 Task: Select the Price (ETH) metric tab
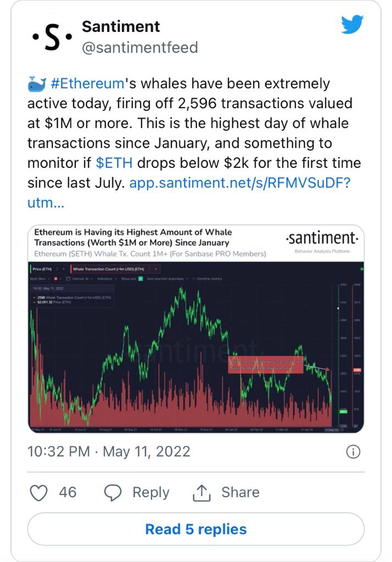click(42, 269)
